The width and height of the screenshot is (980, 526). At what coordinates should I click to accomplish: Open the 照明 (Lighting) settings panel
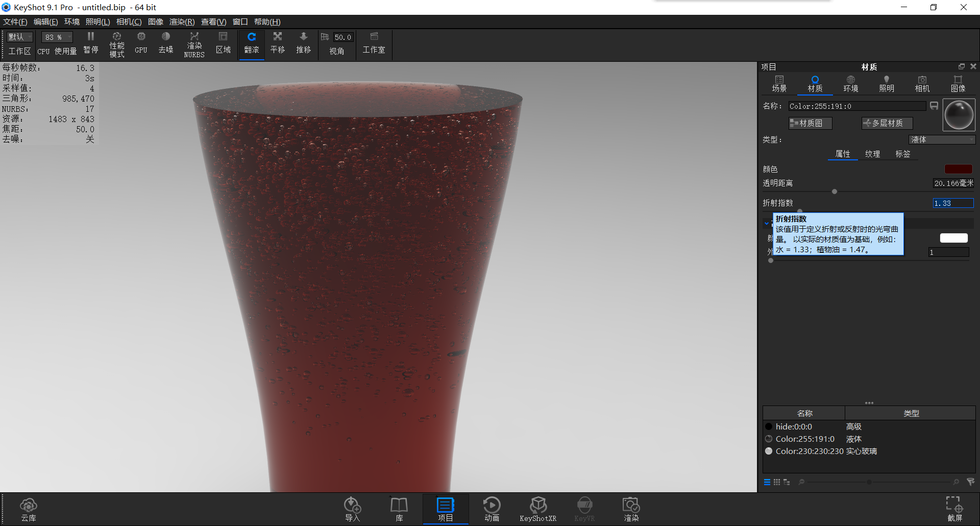(887, 83)
